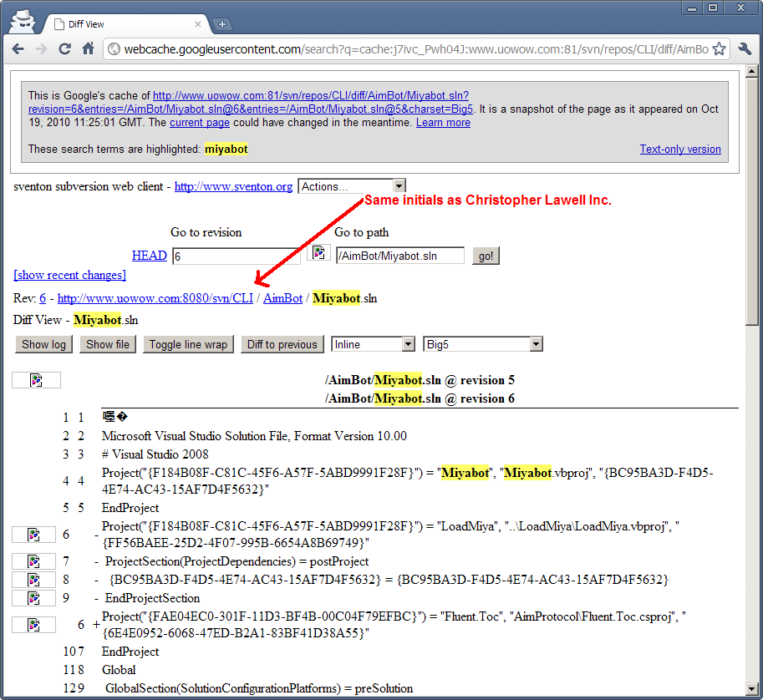
Task: Open the Big5 charset dropdown
Action: point(483,344)
